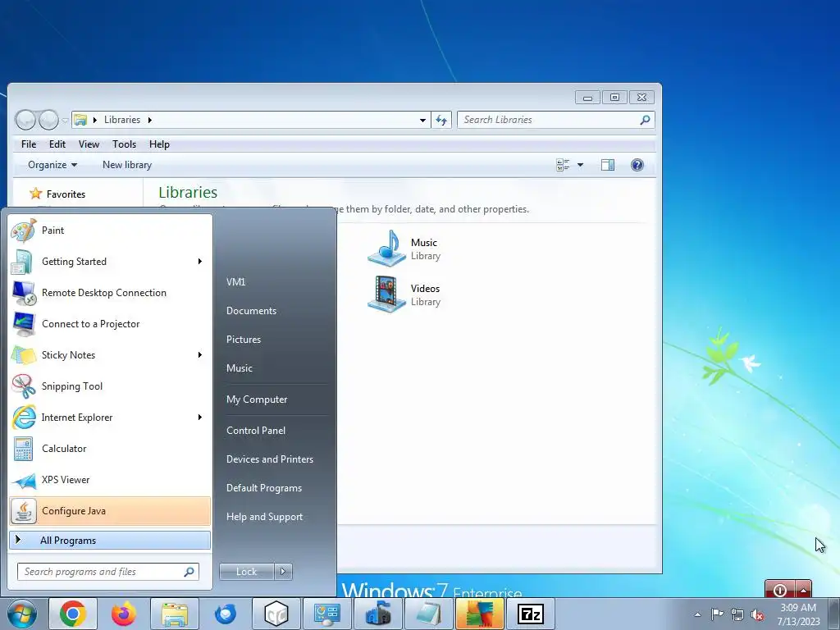
Task: Launch Firefox from the taskbar
Action: pos(124,614)
